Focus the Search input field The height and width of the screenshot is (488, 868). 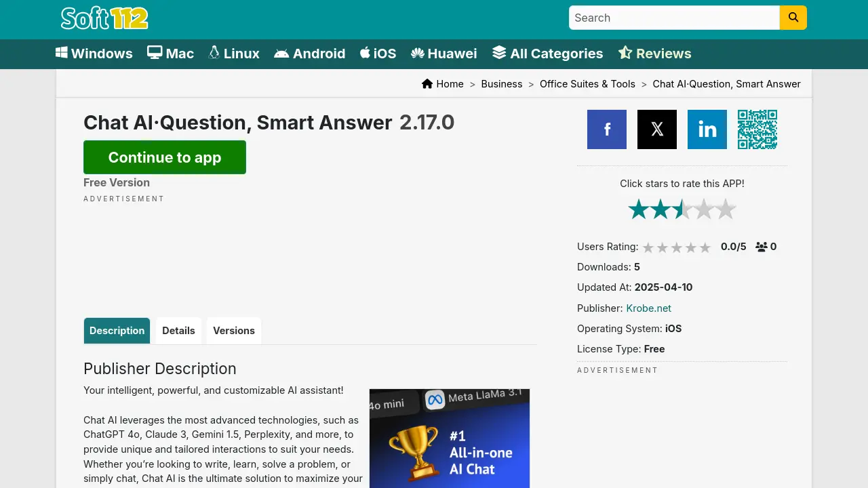[x=674, y=18]
